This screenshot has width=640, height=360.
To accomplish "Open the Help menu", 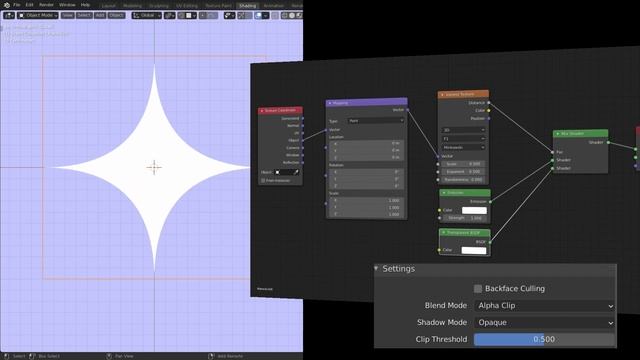I will click(x=85, y=5).
